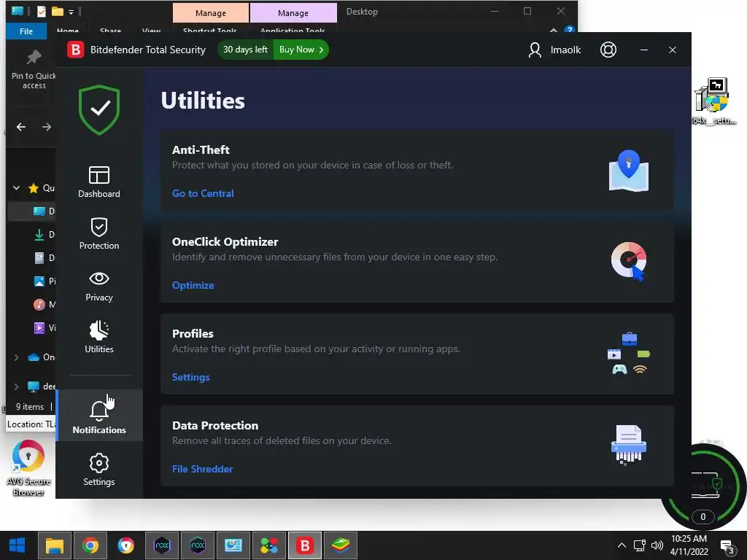Open the Notifications bell in the sidebar
This screenshot has height=560, width=747.
coord(99,416)
